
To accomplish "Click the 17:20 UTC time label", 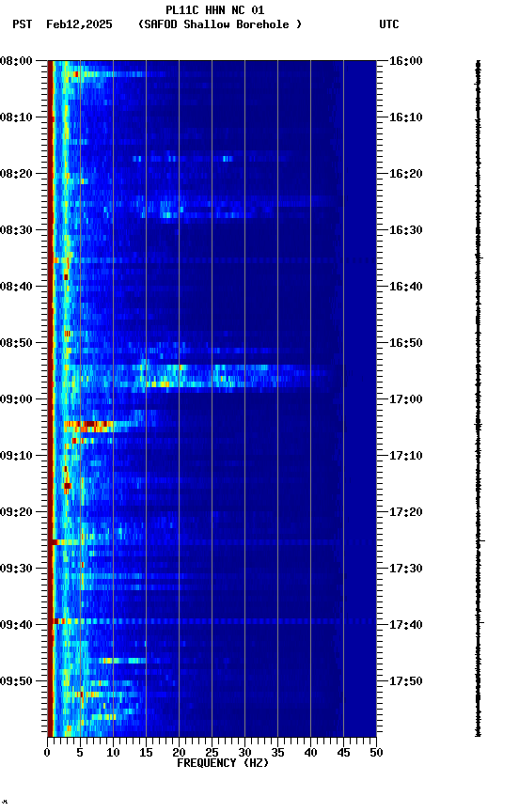I will (405, 512).
